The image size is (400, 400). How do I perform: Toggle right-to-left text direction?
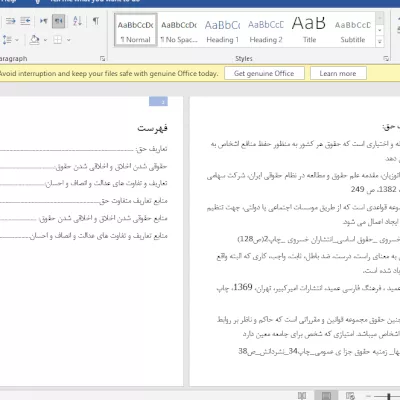[x=58, y=21]
